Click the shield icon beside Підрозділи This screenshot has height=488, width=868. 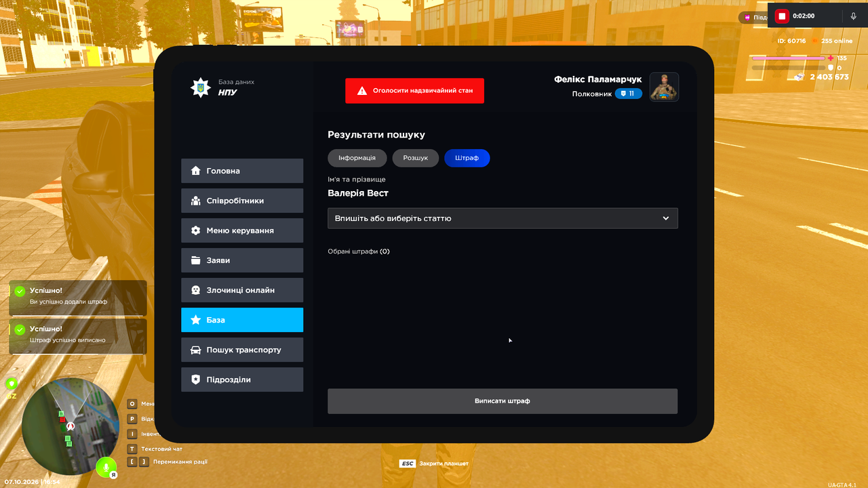[x=196, y=380]
